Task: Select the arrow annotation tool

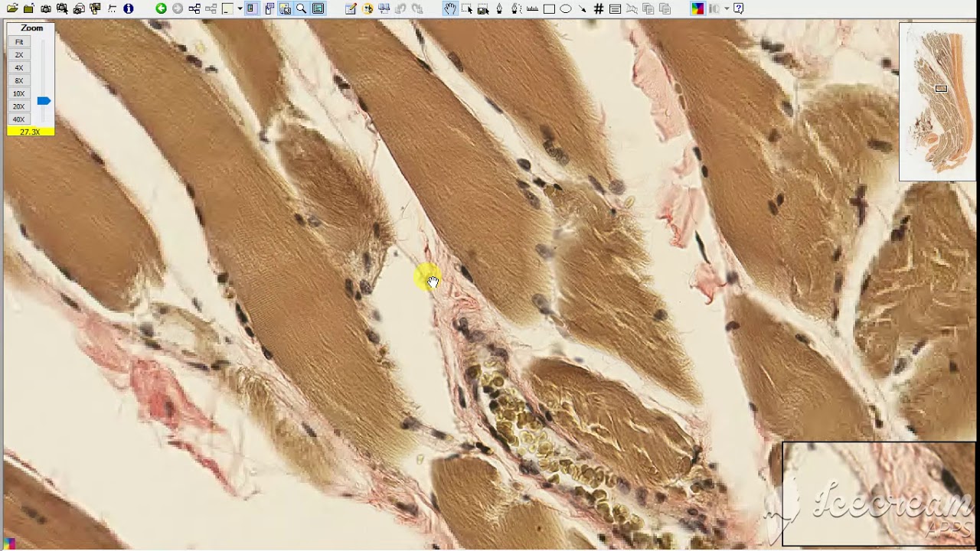Action: [583, 8]
